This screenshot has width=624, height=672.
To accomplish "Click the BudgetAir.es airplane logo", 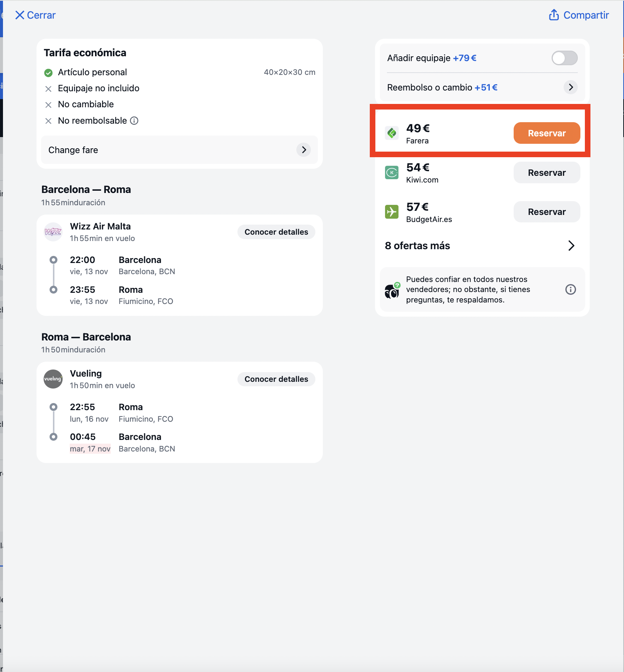I will [x=392, y=212].
